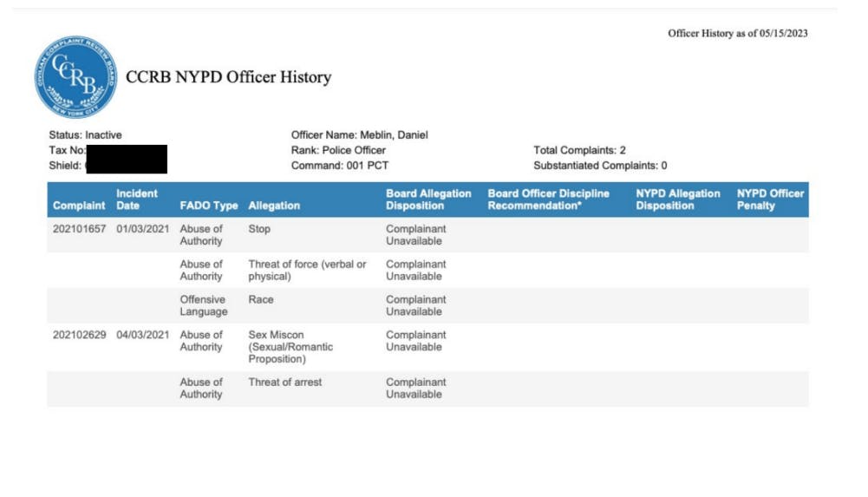Select the Threat of force allegation cell

click(307, 270)
